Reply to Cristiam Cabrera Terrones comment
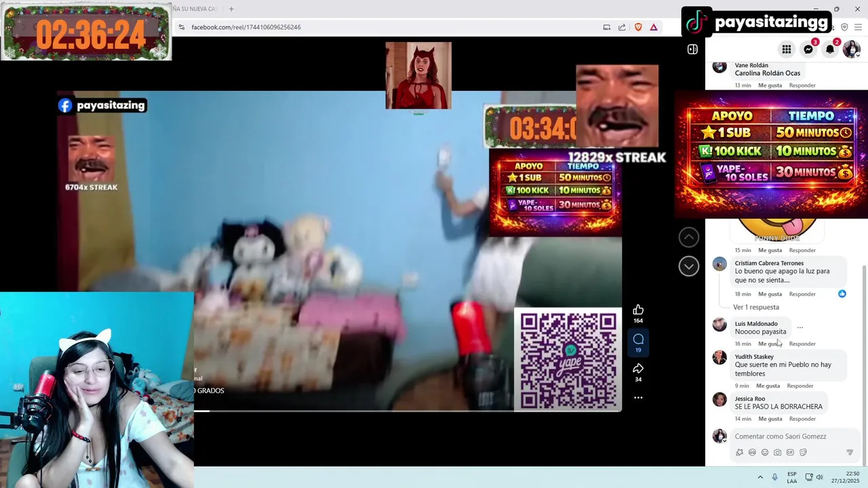This screenshot has width=868, height=488. 802,294
